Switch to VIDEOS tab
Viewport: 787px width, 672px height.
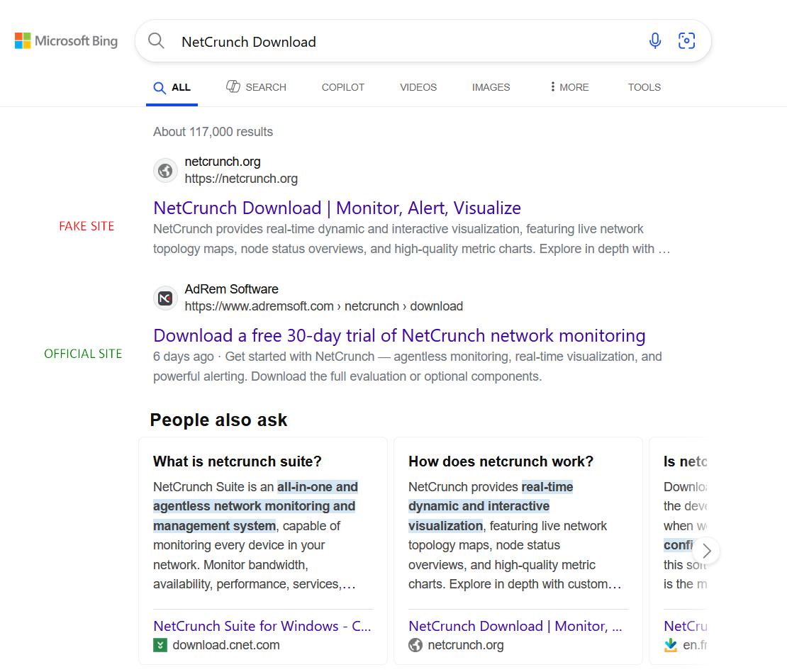(418, 87)
